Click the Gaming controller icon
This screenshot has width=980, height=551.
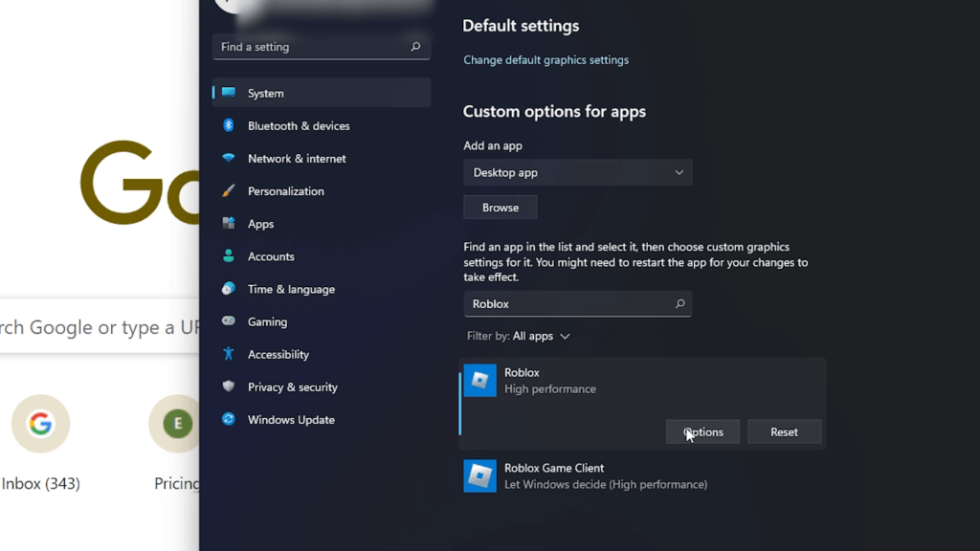pos(228,321)
